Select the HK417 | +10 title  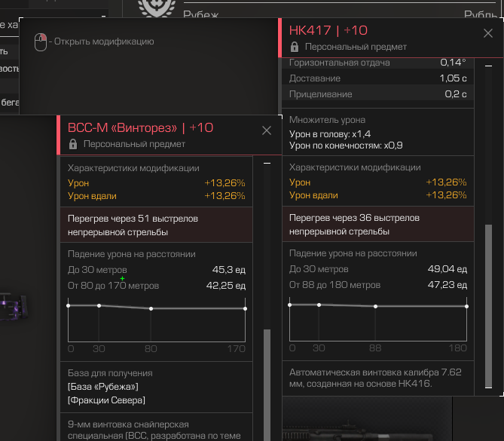tap(328, 31)
